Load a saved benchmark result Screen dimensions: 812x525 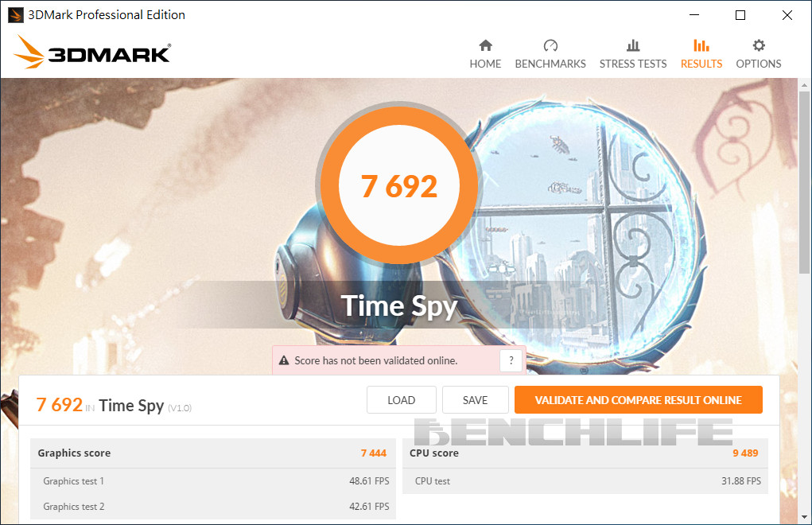pyautogui.click(x=402, y=400)
